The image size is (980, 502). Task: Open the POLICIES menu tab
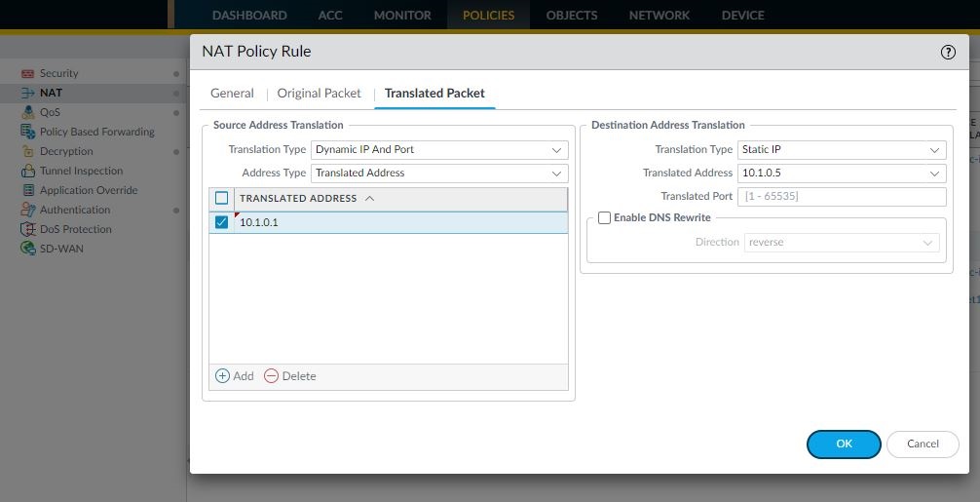tap(488, 15)
